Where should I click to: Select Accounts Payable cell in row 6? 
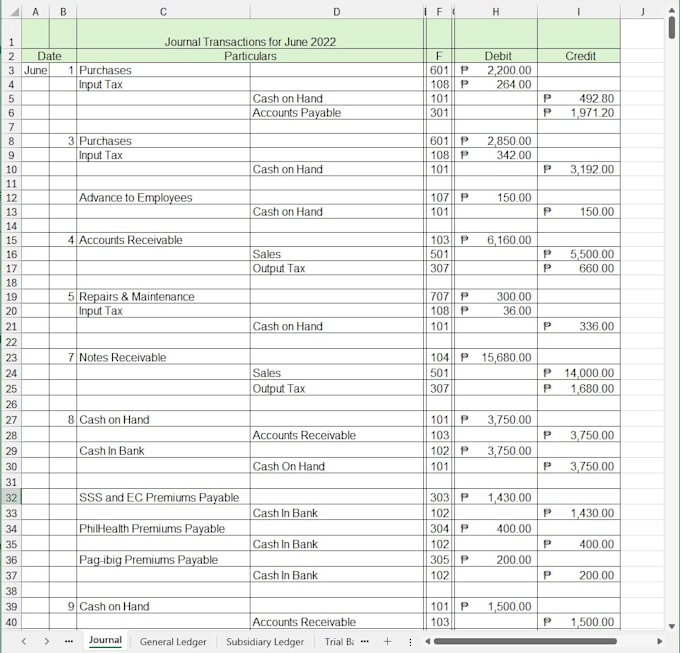(x=337, y=113)
